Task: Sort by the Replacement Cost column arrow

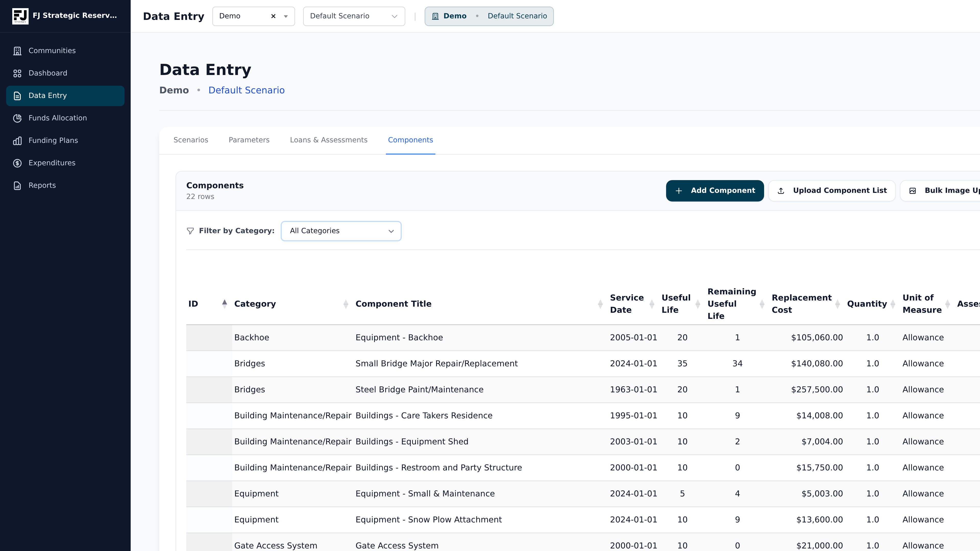Action: click(837, 304)
